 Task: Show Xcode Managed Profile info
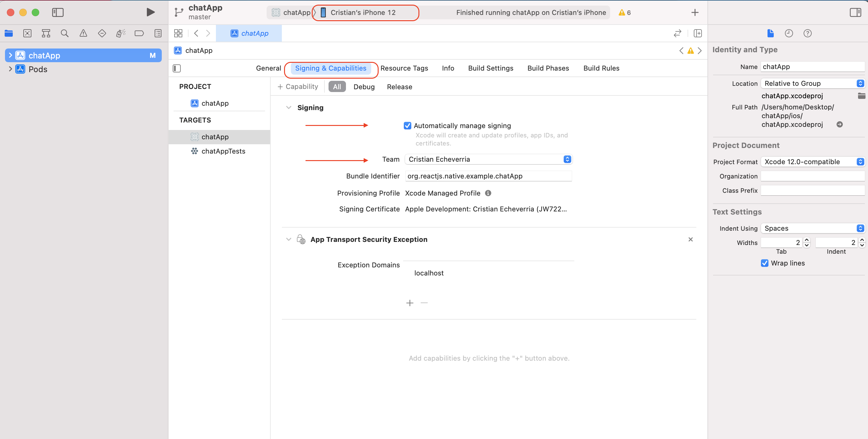[x=488, y=193]
